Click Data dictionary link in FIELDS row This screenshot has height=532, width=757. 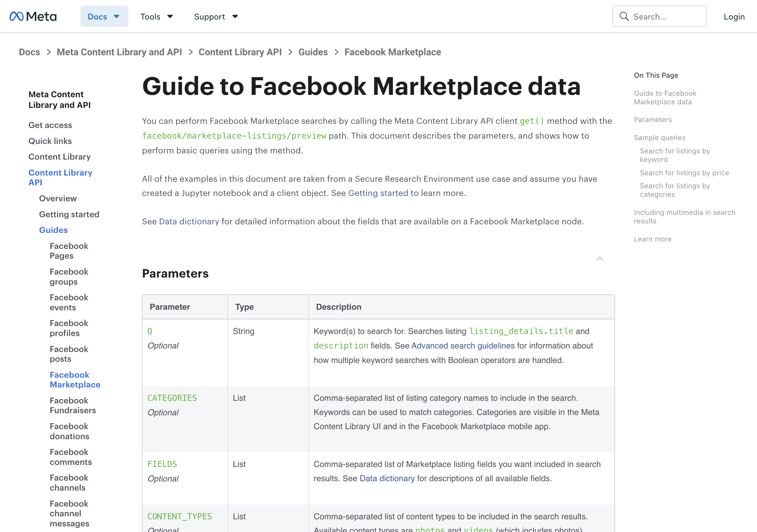pyautogui.click(x=387, y=479)
